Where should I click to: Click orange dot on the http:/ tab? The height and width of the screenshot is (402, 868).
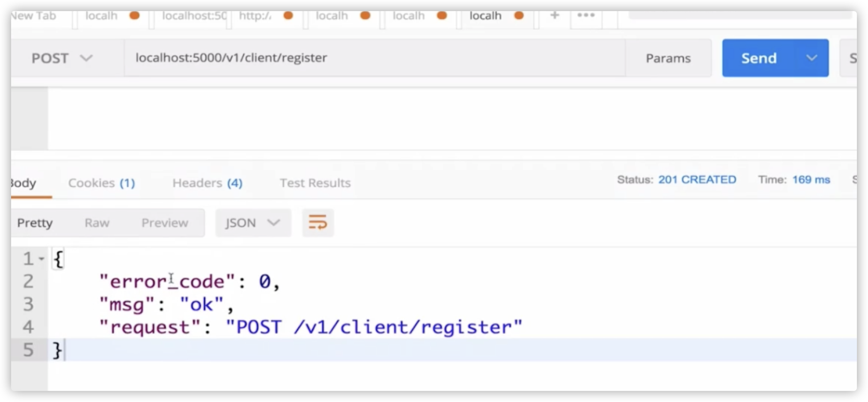point(288,15)
